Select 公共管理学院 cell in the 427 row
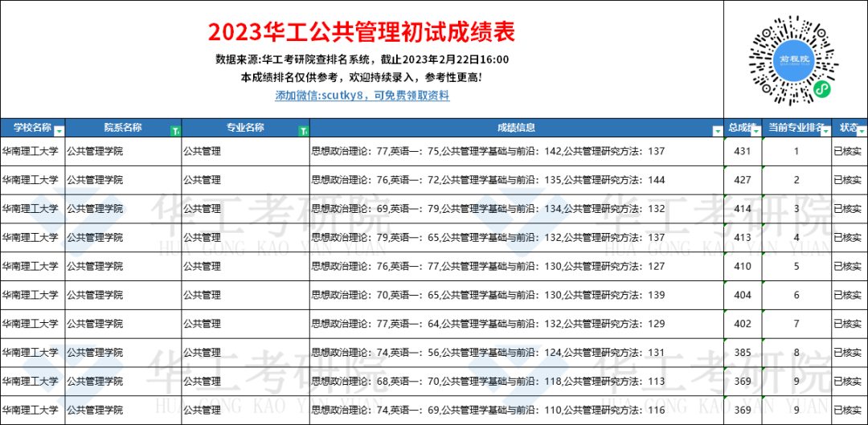The image size is (868, 425). click(x=124, y=180)
